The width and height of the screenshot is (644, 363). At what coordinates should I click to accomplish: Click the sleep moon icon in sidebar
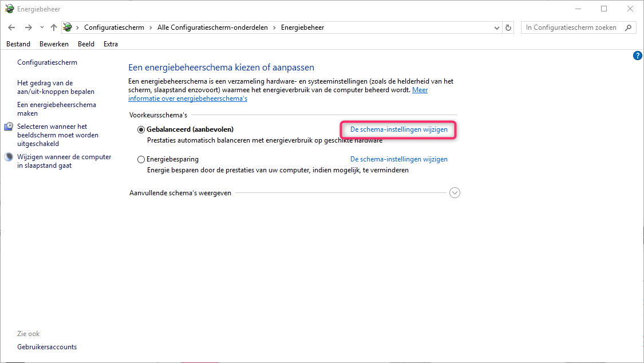click(9, 157)
